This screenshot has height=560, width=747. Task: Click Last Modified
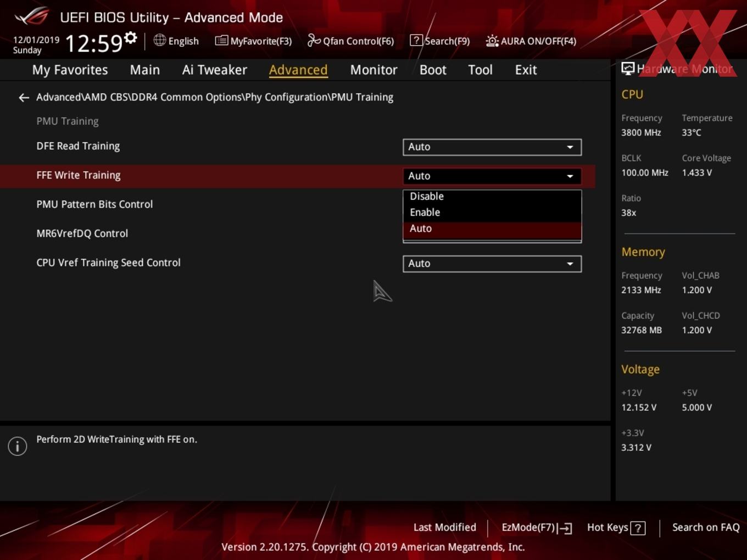[x=445, y=527]
